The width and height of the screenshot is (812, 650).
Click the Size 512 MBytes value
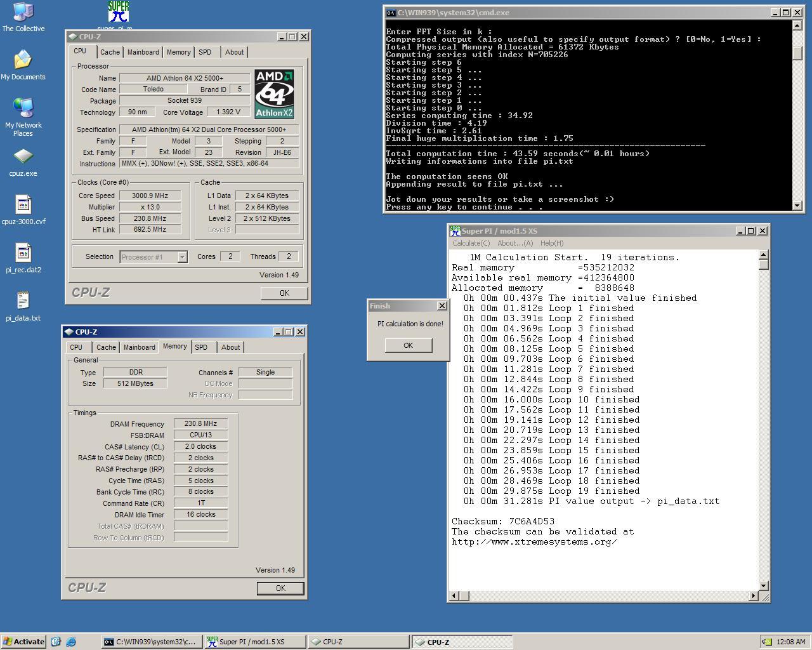[135, 383]
